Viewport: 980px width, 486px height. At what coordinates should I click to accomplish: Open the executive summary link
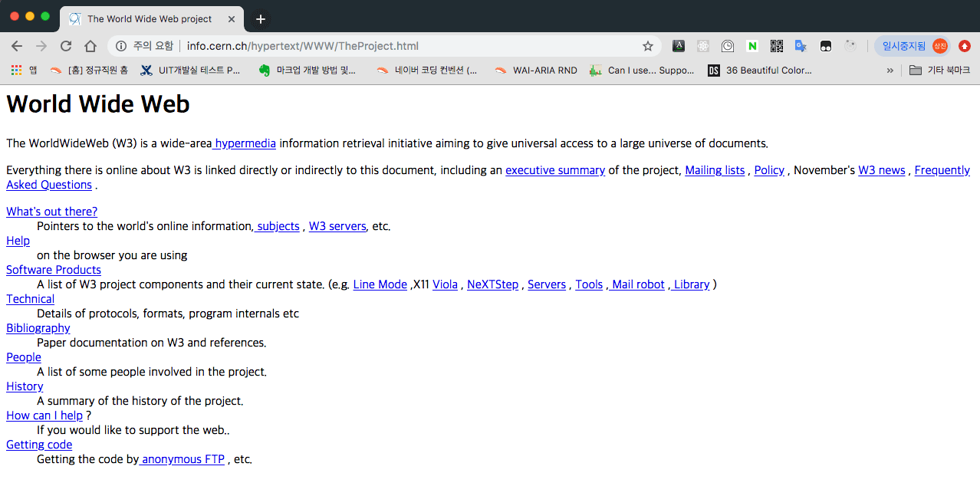click(x=555, y=170)
